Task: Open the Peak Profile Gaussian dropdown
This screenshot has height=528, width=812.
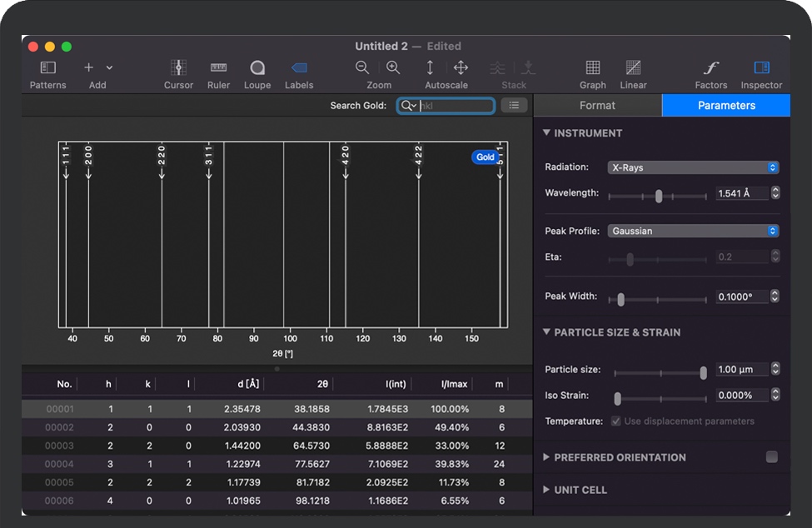Action: pos(693,231)
